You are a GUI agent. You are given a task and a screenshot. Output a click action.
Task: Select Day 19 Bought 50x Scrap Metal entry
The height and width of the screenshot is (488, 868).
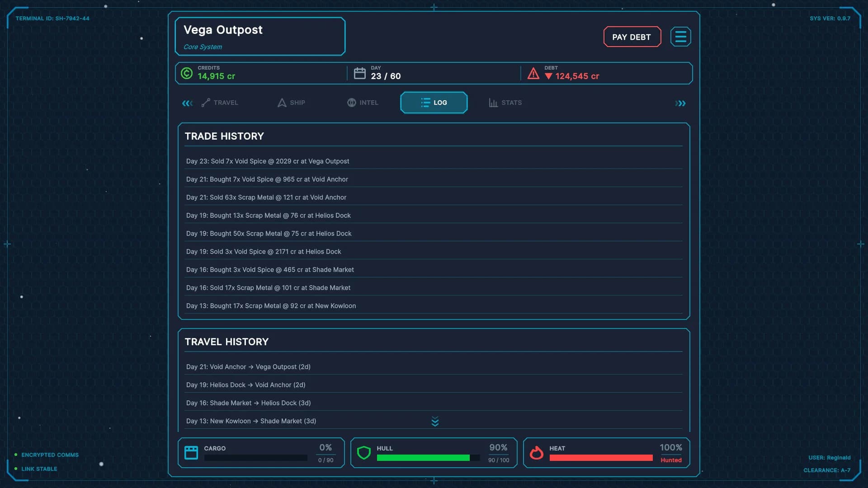pyautogui.click(x=434, y=234)
